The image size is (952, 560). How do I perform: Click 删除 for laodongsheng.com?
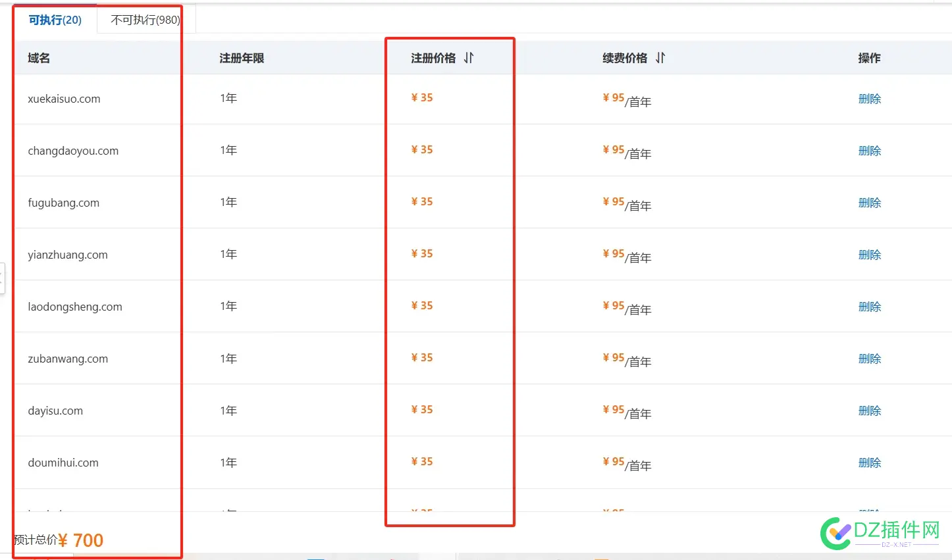[870, 307]
